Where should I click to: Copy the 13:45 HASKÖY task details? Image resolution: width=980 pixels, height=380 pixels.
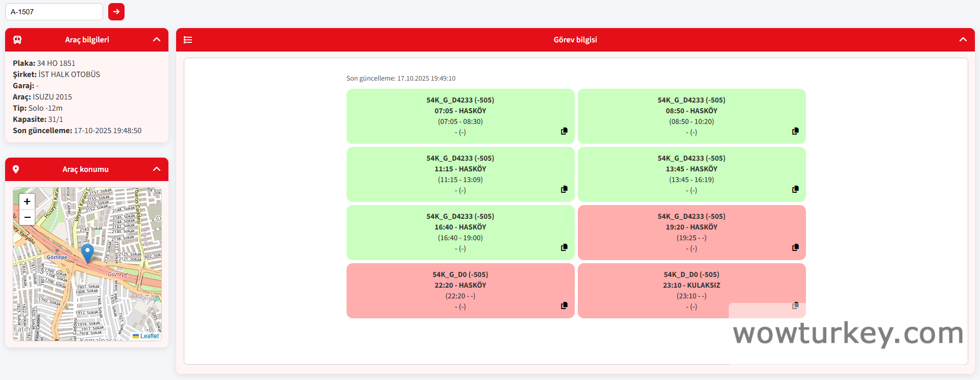795,189
